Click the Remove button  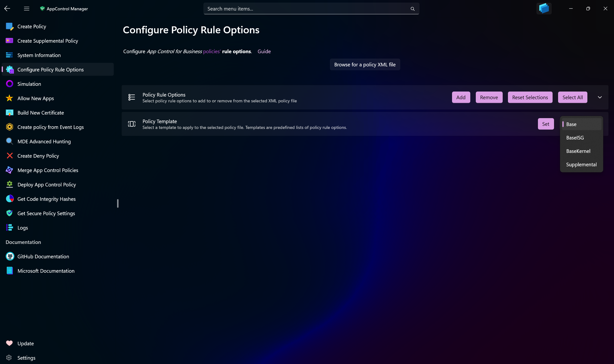click(x=489, y=97)
